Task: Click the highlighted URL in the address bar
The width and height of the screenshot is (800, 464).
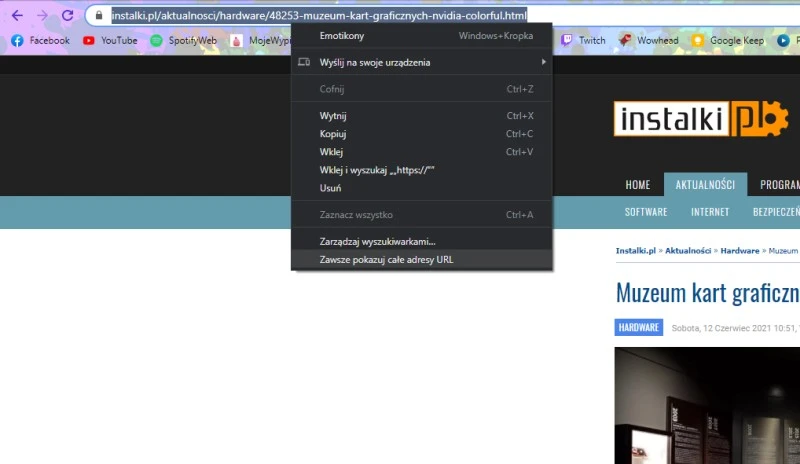Action: tap(319, 15)
